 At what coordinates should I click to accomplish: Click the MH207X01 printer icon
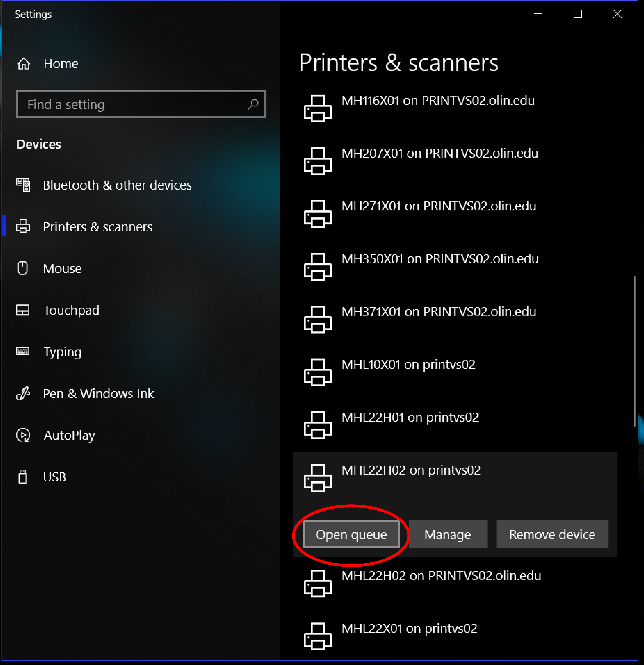(317, 161)
